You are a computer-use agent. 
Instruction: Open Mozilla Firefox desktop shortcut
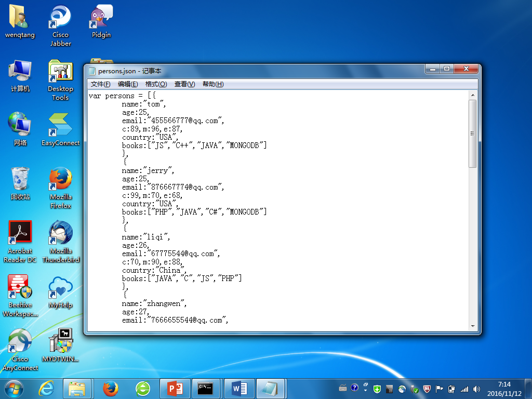point(60,187)
